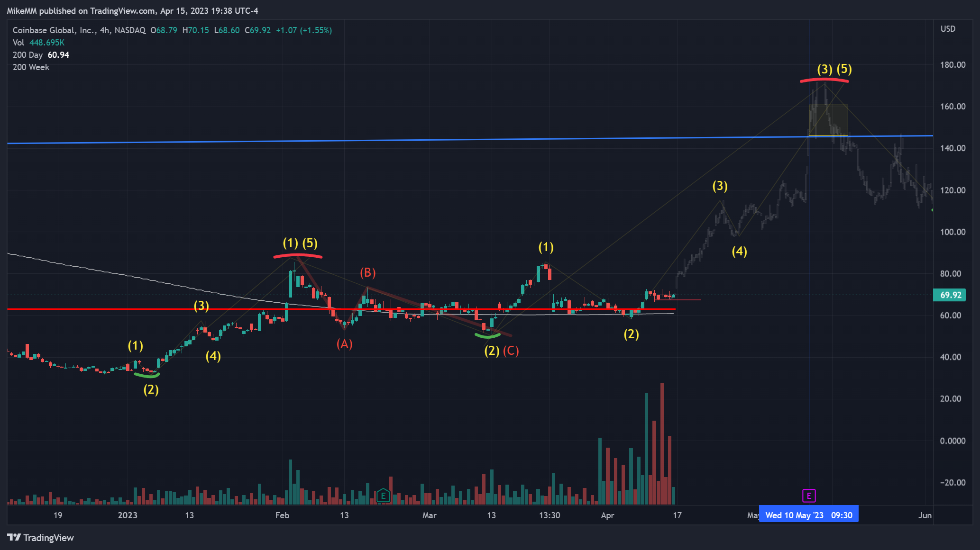Select the 200 Week indicator label
The height and width of the screenshot is (550, 980).
click(x=31, y=67)
